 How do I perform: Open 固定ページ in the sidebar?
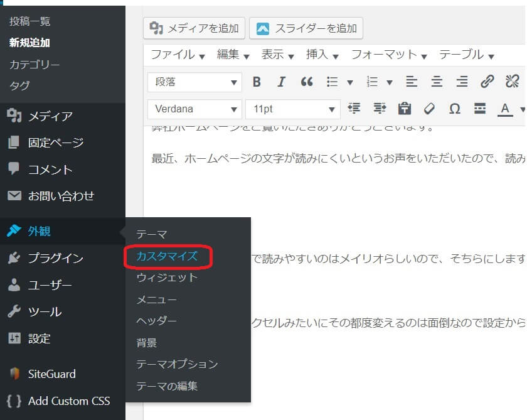[x=63, y=143]
